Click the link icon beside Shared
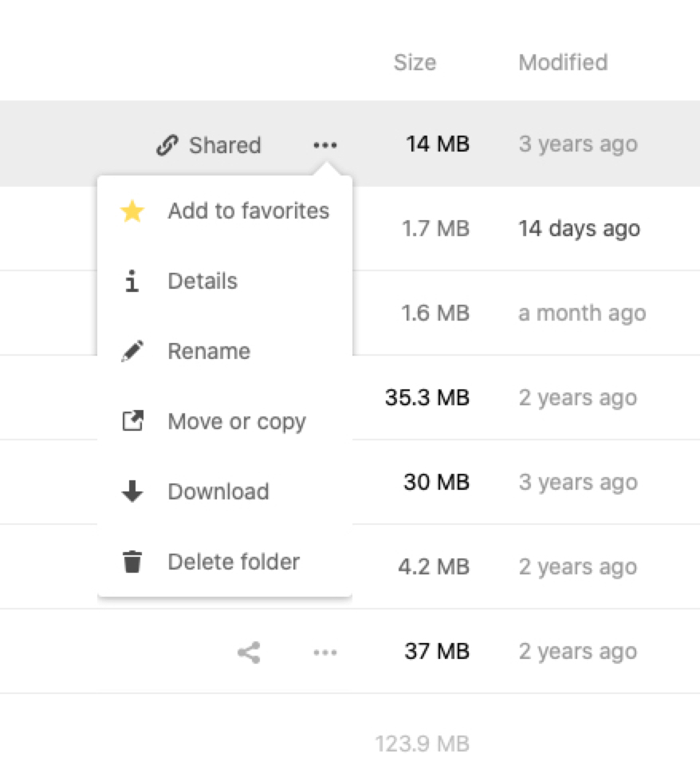 pyautogui.click(x=167, y=145)
